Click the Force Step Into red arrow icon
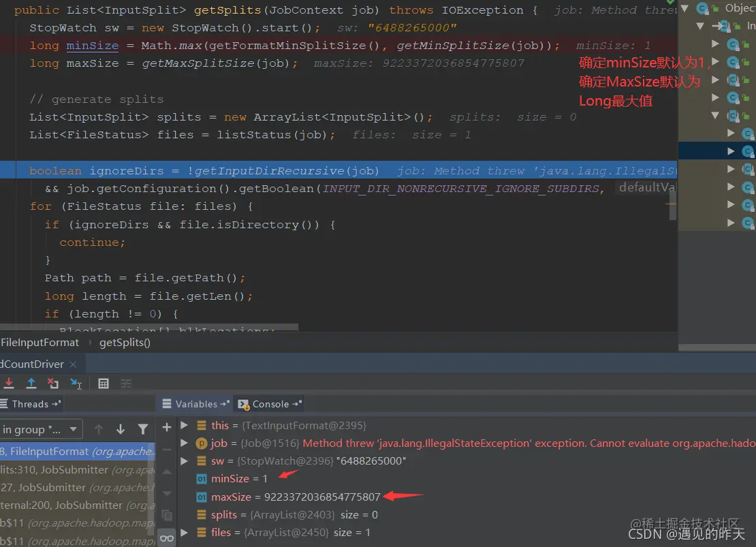 pos(9,384)
